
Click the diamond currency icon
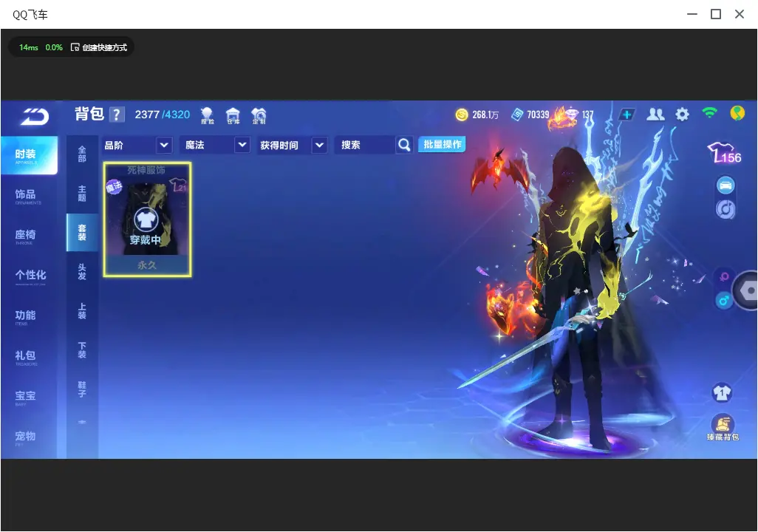(x=571, y=115)
